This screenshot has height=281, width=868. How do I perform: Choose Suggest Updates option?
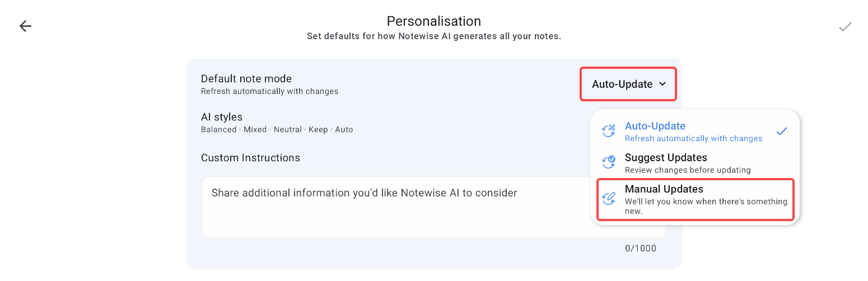click(x=695, y=163)
